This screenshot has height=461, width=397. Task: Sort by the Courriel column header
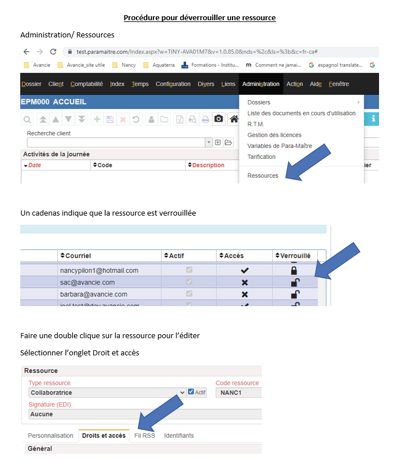109,256
